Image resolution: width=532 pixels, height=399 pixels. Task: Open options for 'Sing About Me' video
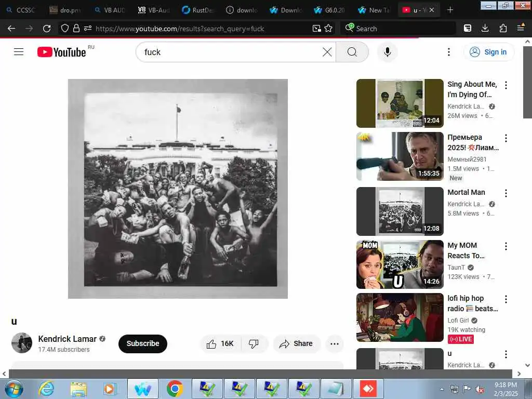pos(506,85)
